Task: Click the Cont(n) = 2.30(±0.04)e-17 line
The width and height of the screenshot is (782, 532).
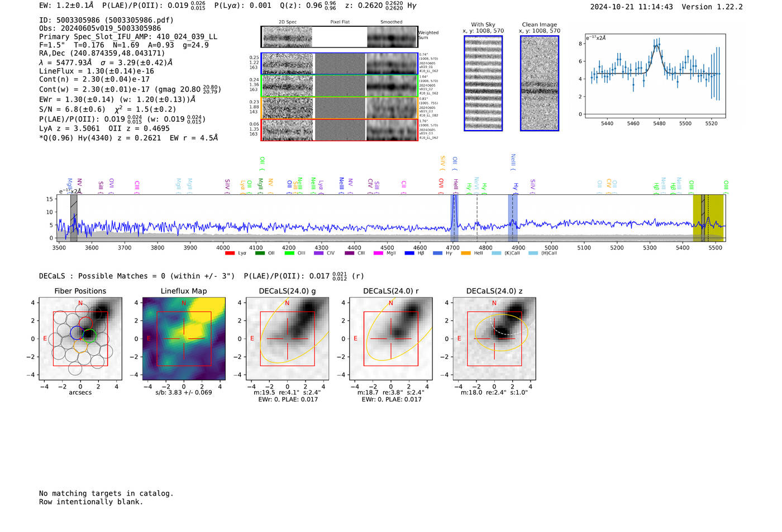Action: point(94,79)
